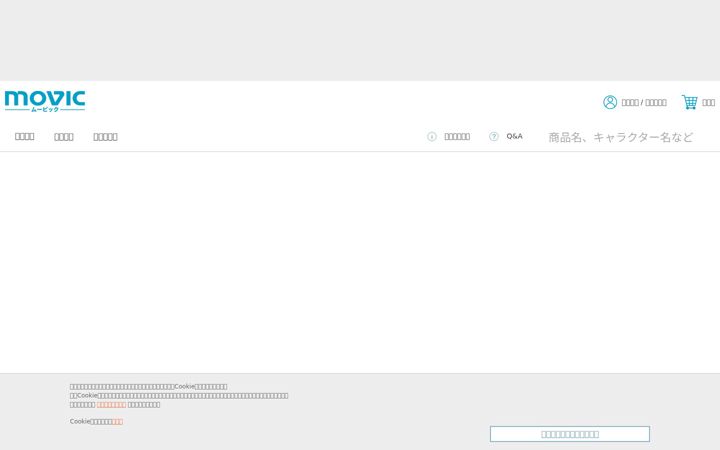Click the login/register text beside user icon
Screen dimensions: 720x450
(x=644, y=102)
